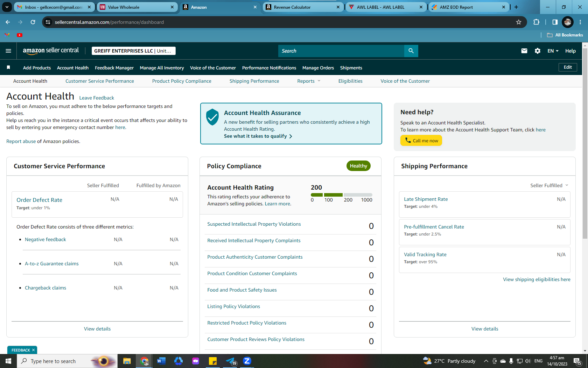This screenshot has height=368, width=588.
Task: Open Microsoft Word from the taskbar
Action: click(x=161, y=361)
